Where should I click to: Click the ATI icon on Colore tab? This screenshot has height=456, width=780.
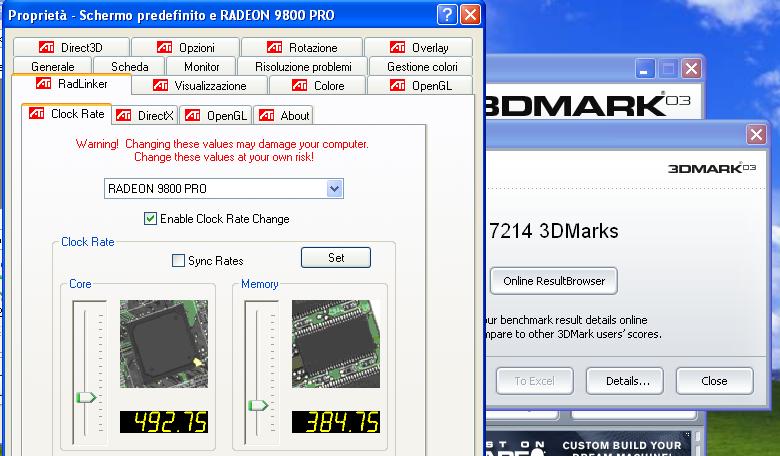click(299, 86)
